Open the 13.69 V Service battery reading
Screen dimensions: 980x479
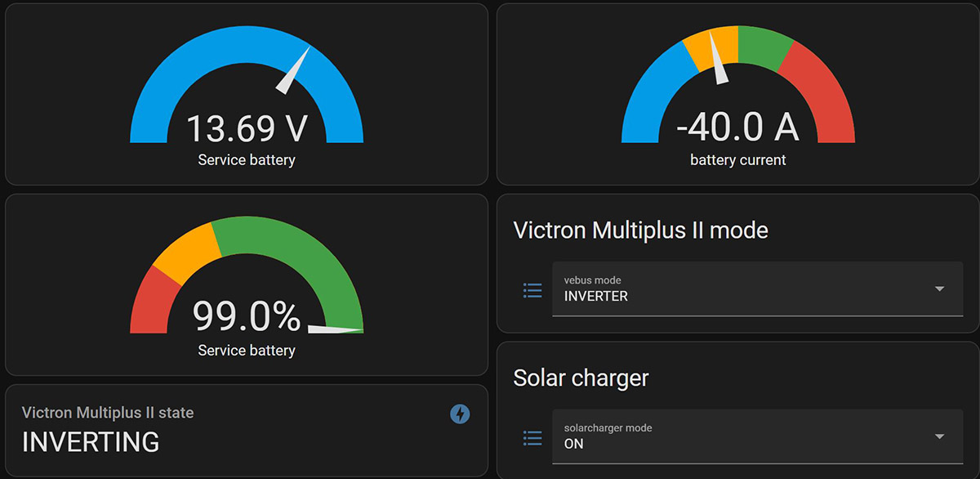coord(247,128)
